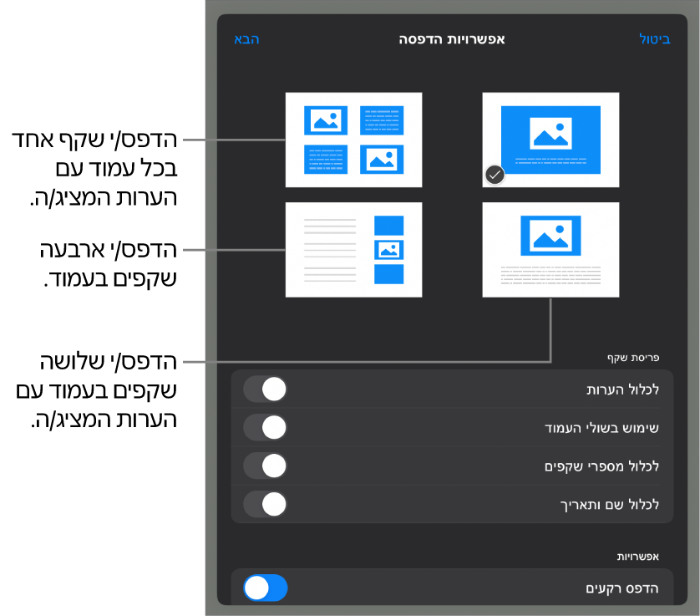Turn on לכלול מספרי שקפים switch
Viewport: 700px width, 616px height.
click(265, 466)
